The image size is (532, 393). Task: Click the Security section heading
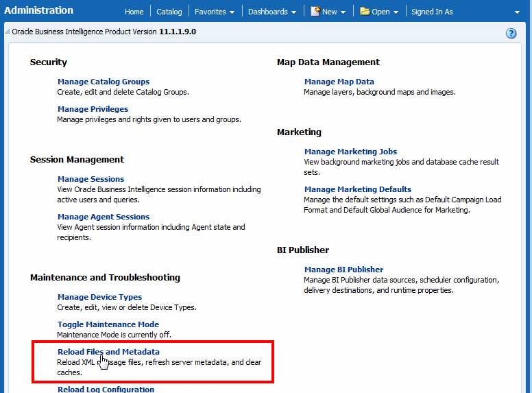tap(49, 62)
